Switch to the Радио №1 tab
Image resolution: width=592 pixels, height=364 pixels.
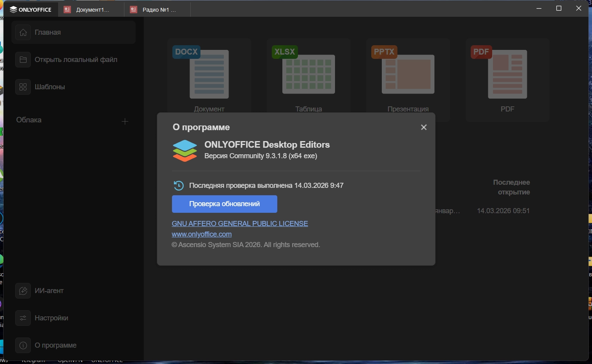(158, 10)
